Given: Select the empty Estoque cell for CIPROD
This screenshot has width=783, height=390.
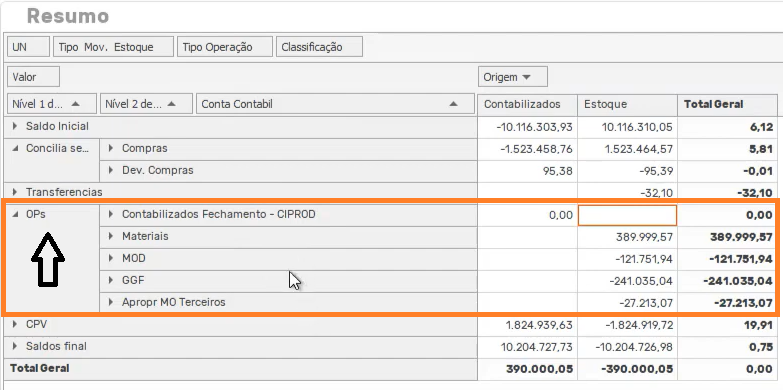Looking at the screenshot, I should [x=627, y=215].
